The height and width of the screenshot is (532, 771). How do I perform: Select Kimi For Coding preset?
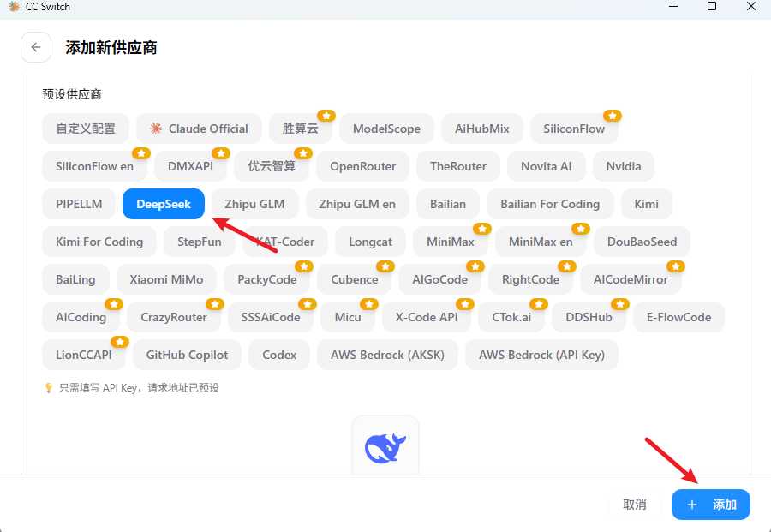coord(99,242)
